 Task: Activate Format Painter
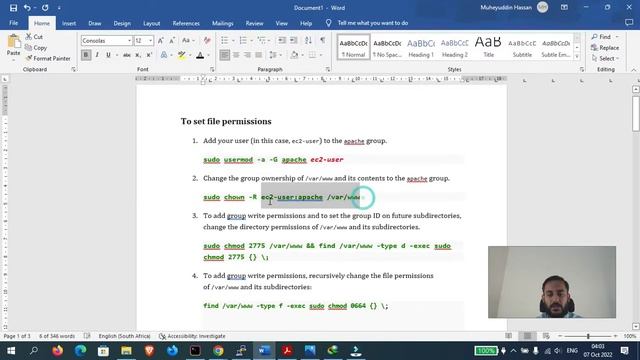click(48, 58)
